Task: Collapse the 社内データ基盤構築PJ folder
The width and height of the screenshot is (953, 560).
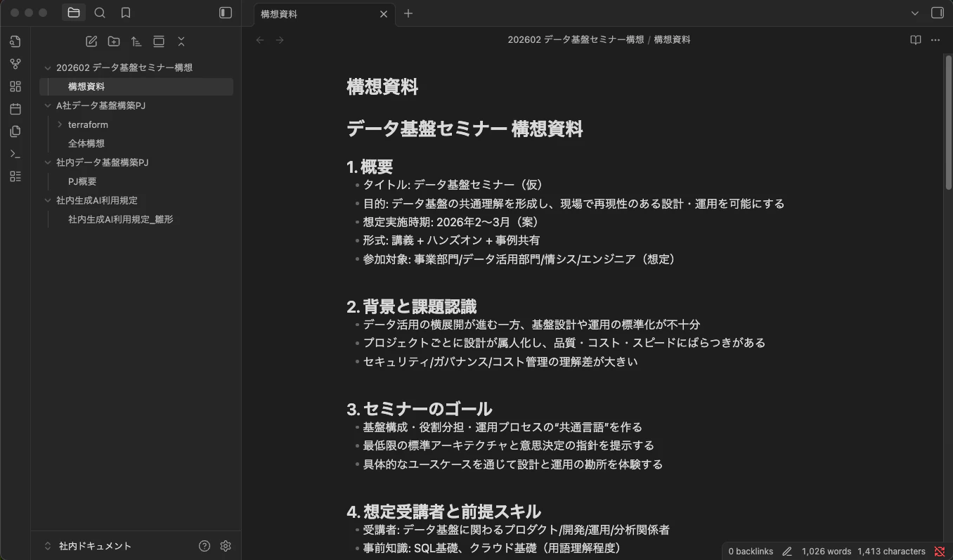Action: 48,162
